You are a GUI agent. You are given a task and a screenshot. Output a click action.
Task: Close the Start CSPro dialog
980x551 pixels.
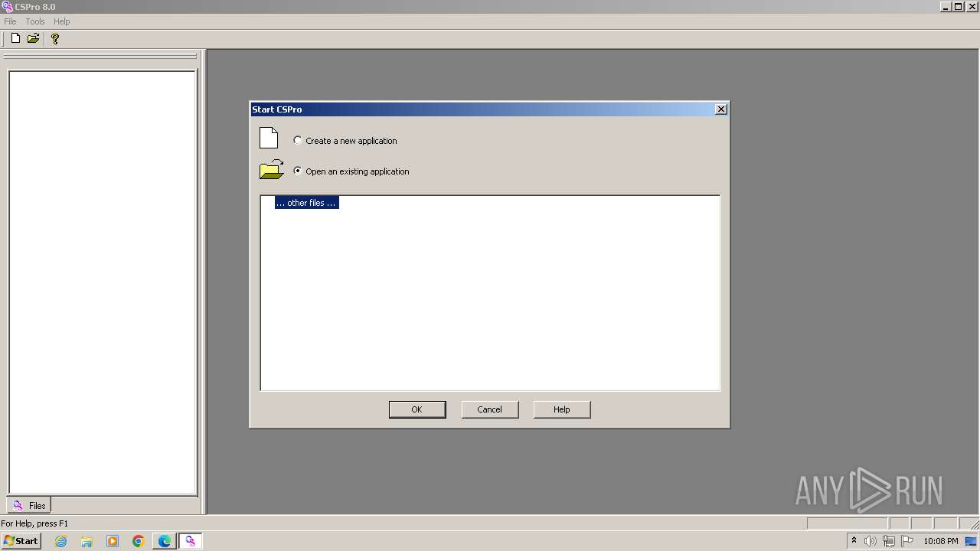[x=720, y=109]
